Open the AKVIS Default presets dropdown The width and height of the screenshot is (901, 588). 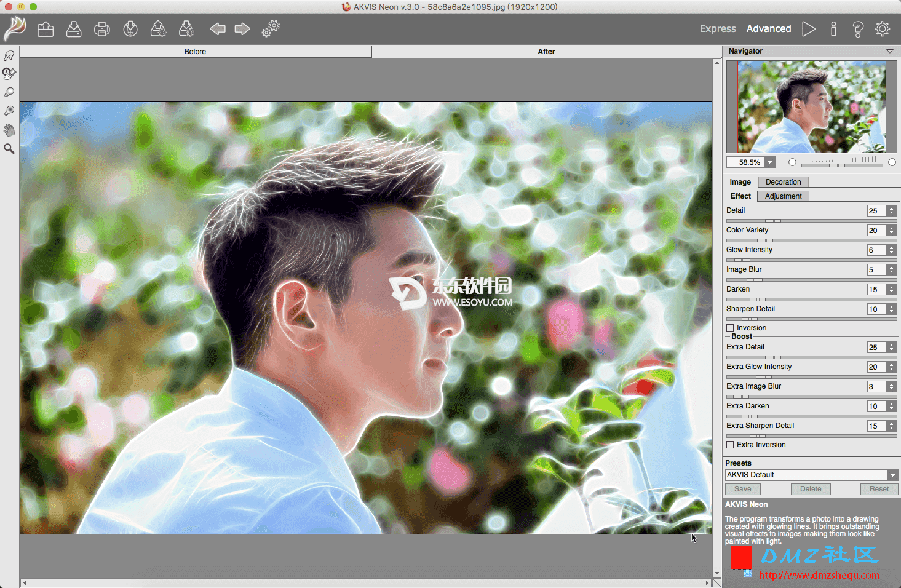click(x=892, y=475)
